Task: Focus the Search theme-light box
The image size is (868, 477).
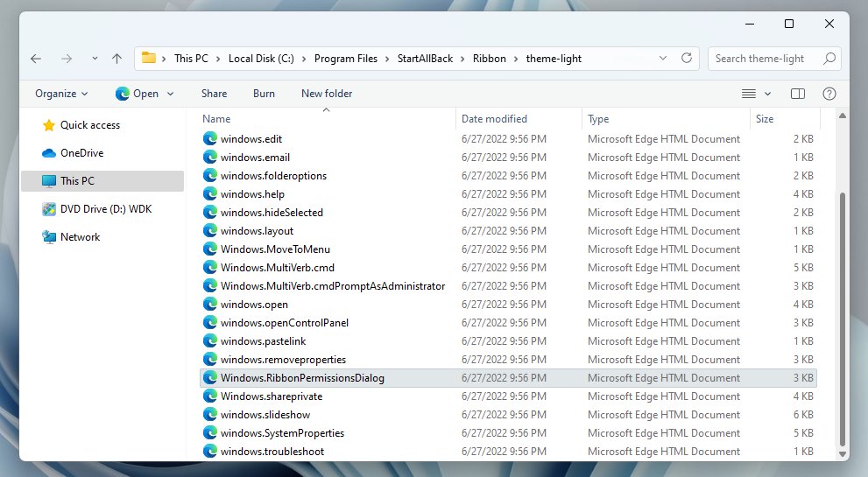Action: pos(774,59)
